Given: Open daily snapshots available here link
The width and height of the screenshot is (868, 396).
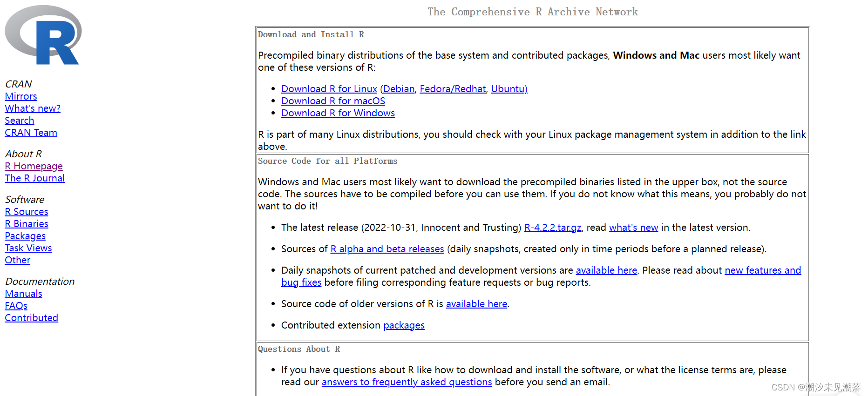Looking at the screenshot, I should pyautogui.click(x=606, y=270).
